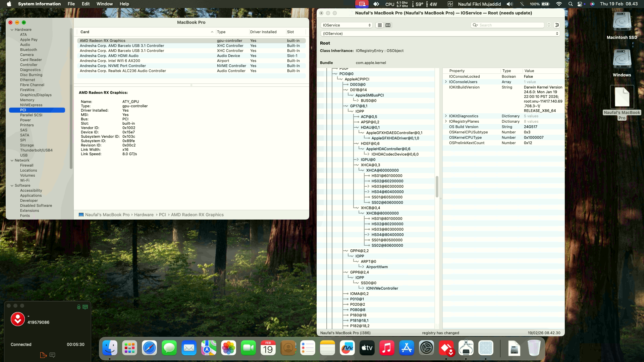
Task: Open Control Center in menu bar
Action: click(x=580, y=4)
